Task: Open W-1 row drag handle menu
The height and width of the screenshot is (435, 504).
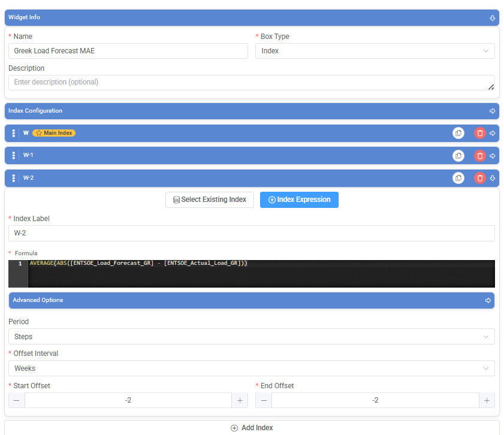Action: click(x=14, y=156)
